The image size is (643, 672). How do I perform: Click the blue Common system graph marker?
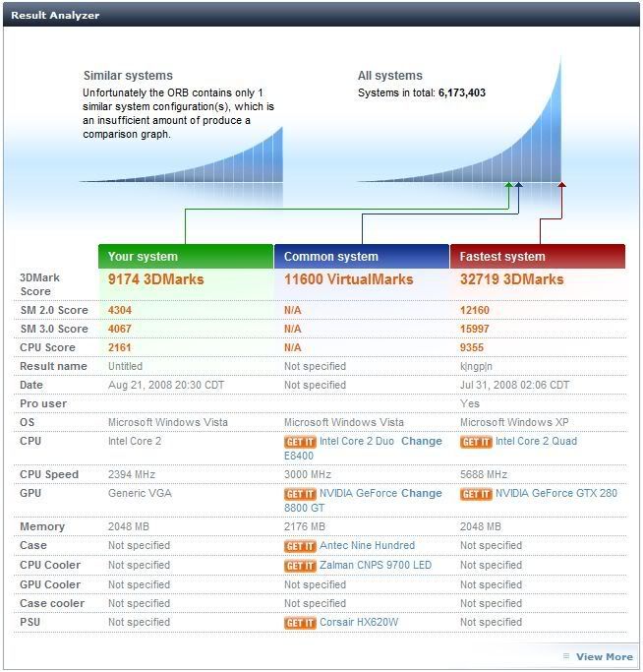click(518, 185)
